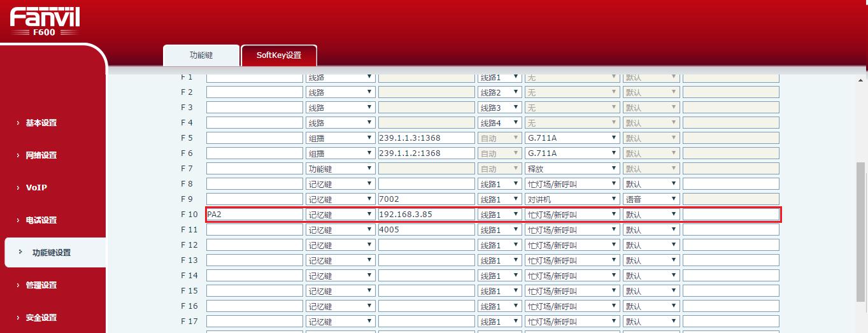Open 安全设置 in the sidebar
Screen dimensions: 868x333
click(41, 318)
